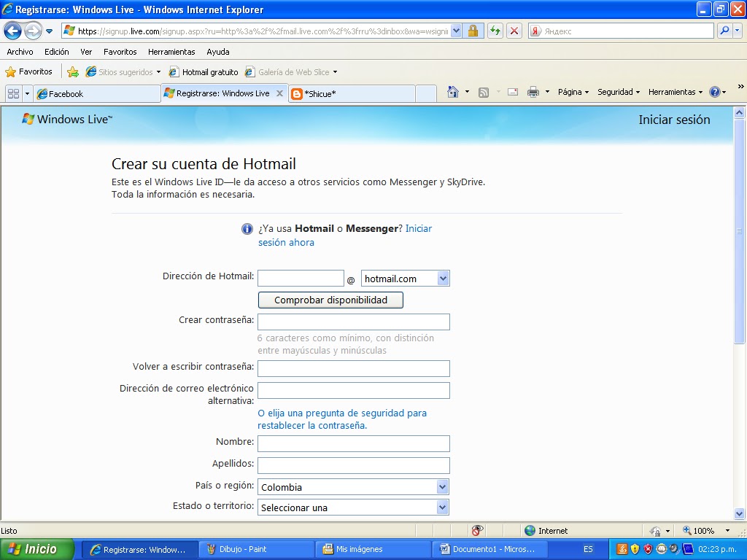Click the Dirección de Hotmail username field
The width and height of the screenshot is (747, 560).
coord(301,278)
